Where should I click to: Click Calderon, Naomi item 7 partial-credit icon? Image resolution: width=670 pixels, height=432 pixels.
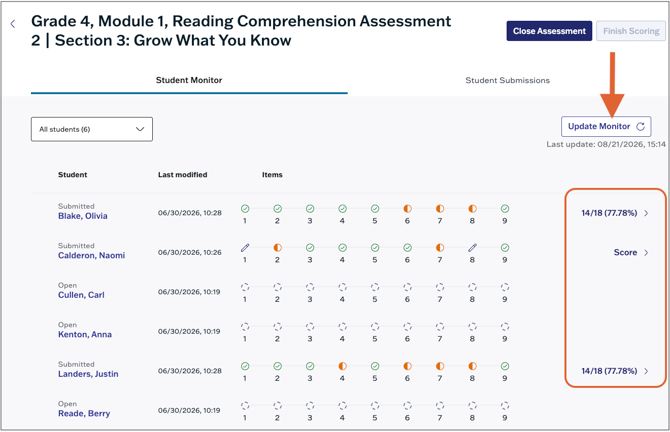[x=440, y=247]
